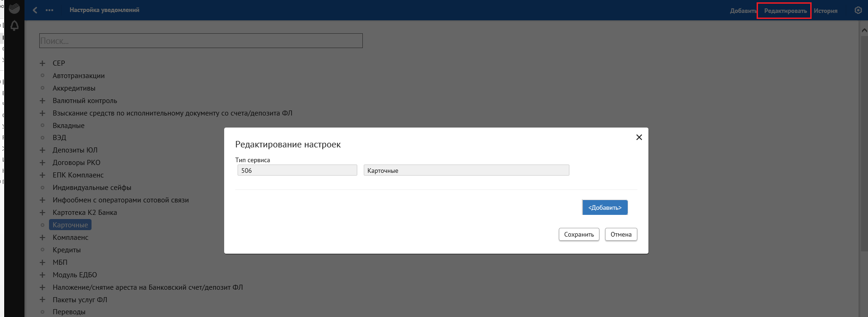Screen dimensions: 868x317
Task: Click the Sber logo icon at top left
Action: (14, 8)
